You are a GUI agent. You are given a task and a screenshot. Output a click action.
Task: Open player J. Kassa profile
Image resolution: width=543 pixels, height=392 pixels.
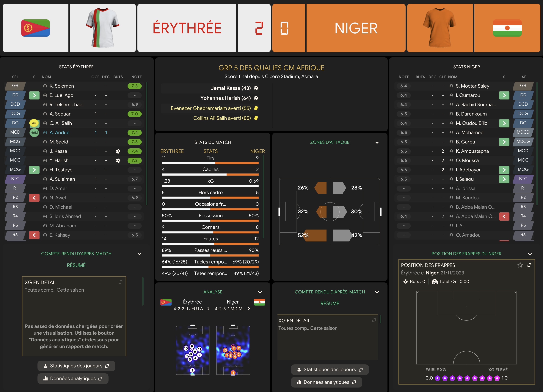point(58,151)
